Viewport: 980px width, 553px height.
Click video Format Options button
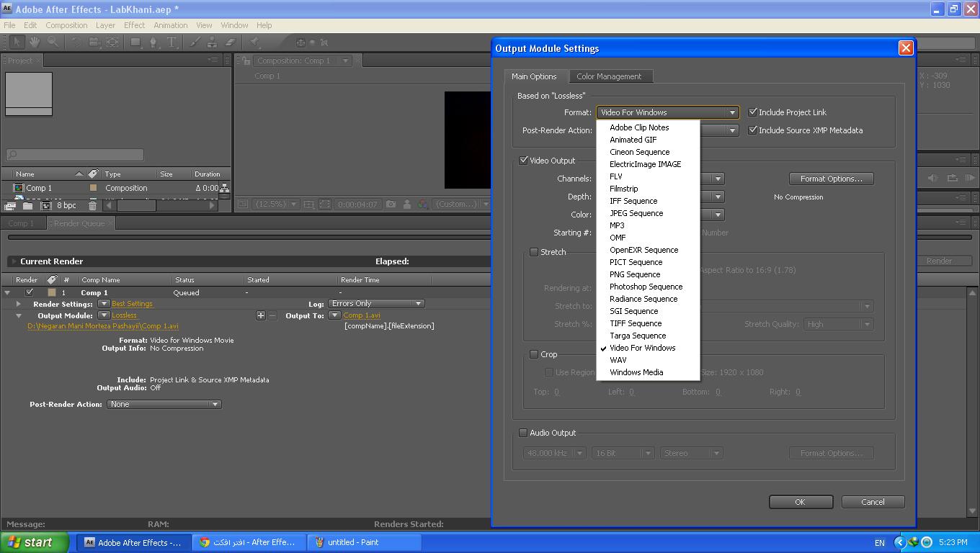tap(831, 179)
